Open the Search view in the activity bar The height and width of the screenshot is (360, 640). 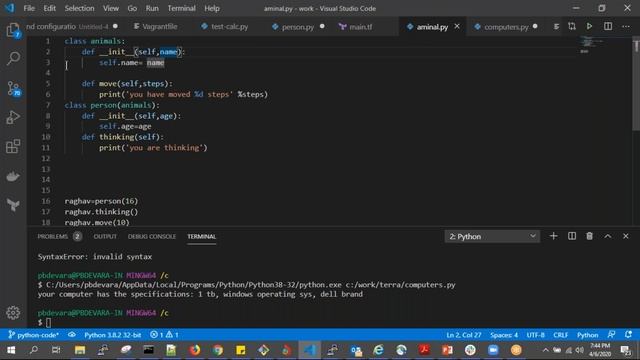(13, 58)
